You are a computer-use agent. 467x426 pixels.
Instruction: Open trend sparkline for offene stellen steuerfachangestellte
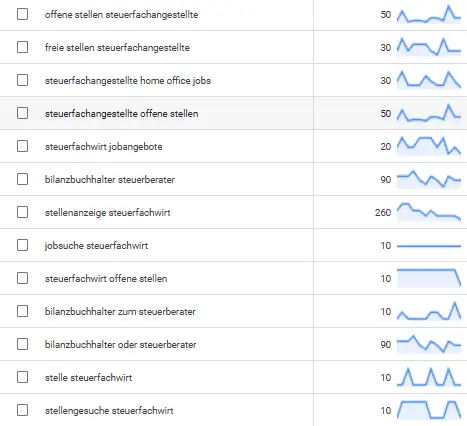pos(429,14)
